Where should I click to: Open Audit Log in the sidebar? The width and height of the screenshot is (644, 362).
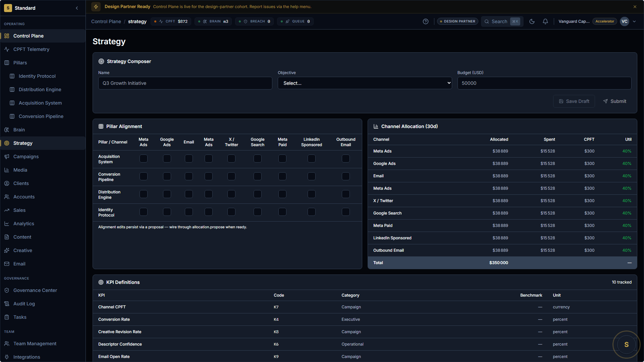(43, 304)
